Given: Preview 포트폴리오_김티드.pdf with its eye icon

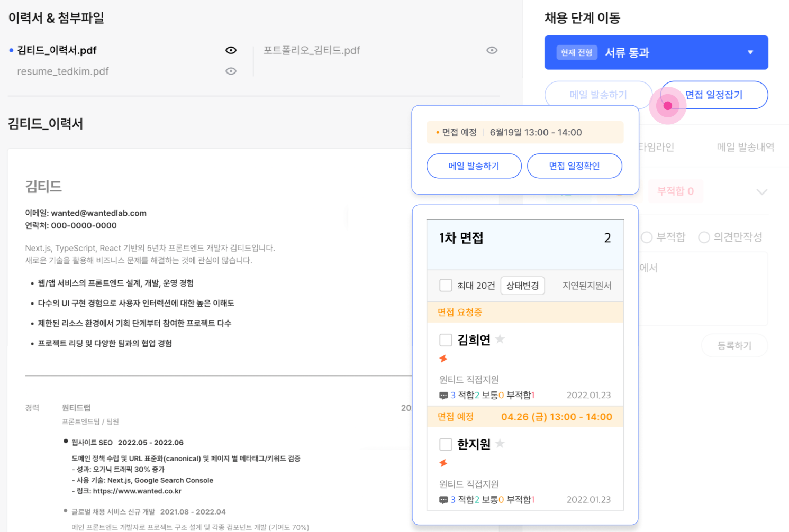Looking at the screenshot, I should (x=492, y=50).
